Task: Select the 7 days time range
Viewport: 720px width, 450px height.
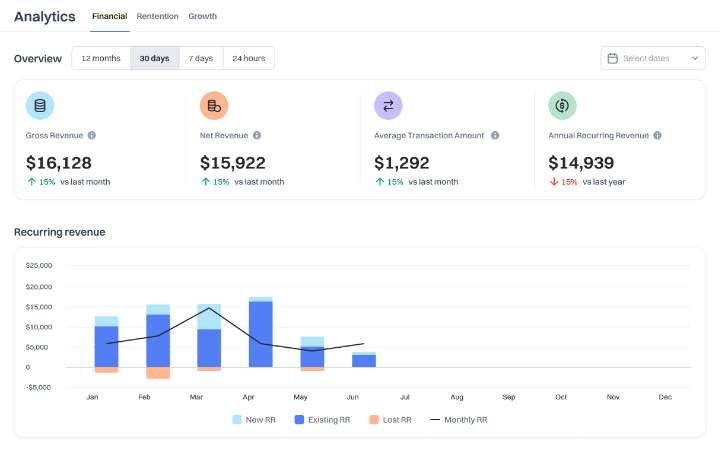Action: pos(202,58)
